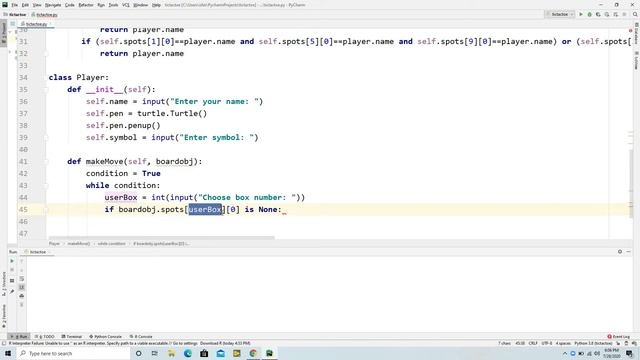
Task: Open the File menu
Action: 15,5
